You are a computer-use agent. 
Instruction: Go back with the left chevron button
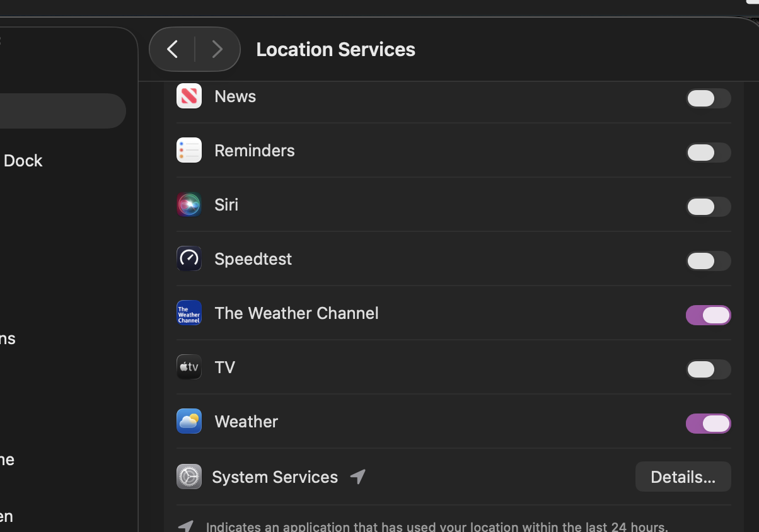point(172,49)
